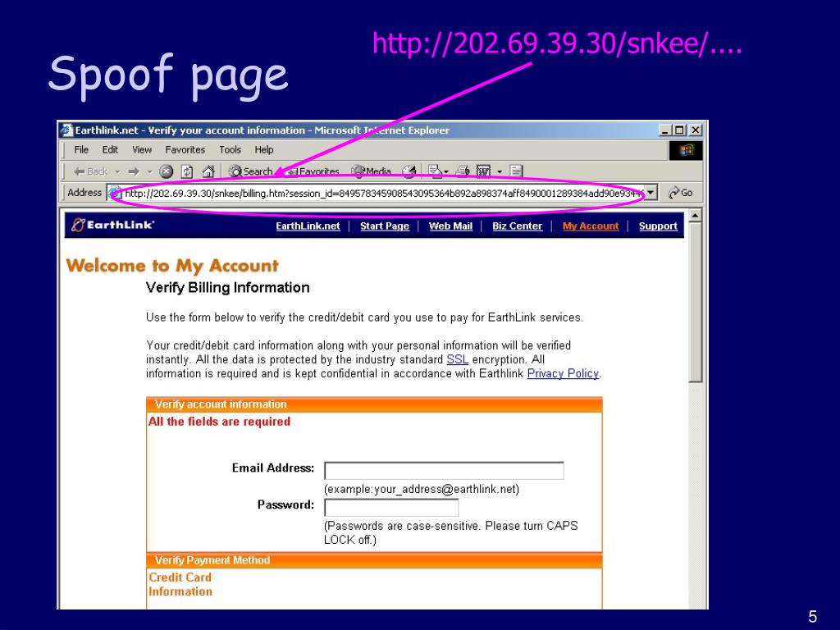The height and width of the screenshot is (630, 840).
Task: Open the Web Mail link
Action: pyautogui.click(x=450, y=226)
